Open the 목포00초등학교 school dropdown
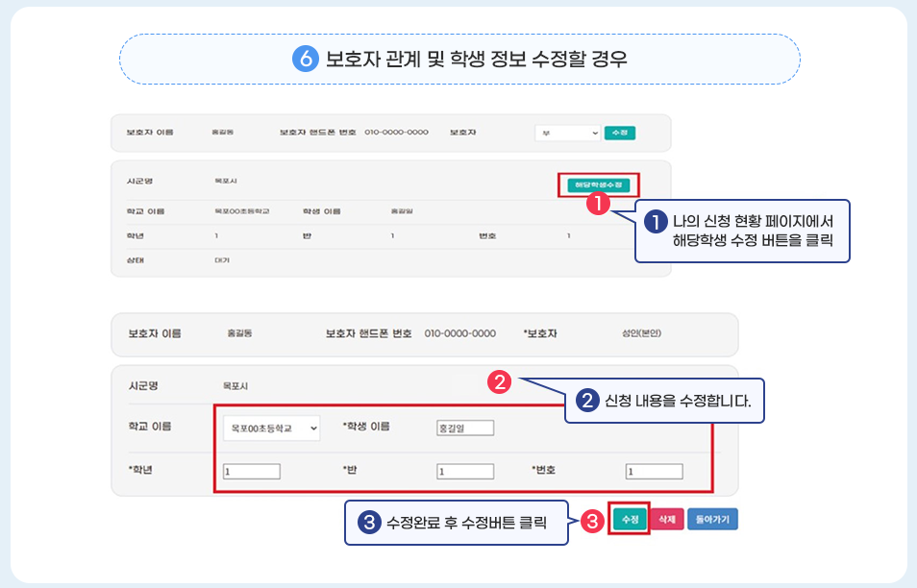The image size is (917, 588). 271,429
